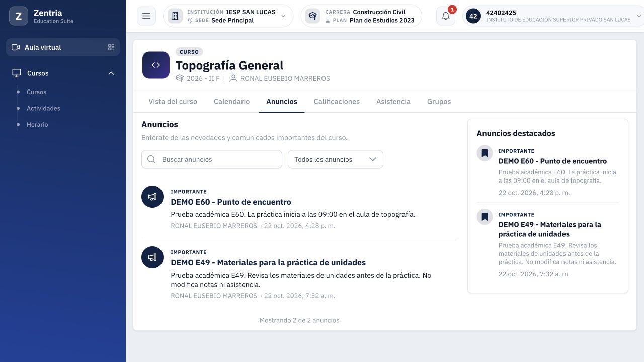Open the Calendario tab

coord(231,102)
